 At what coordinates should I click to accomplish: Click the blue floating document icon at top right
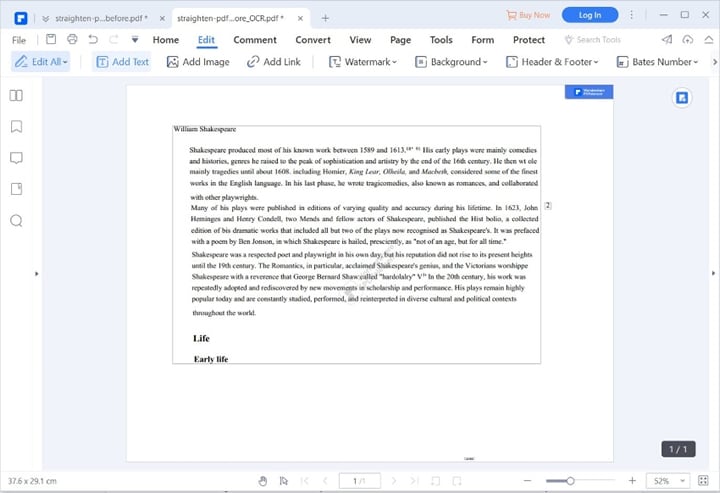click(x=682, y=98)
